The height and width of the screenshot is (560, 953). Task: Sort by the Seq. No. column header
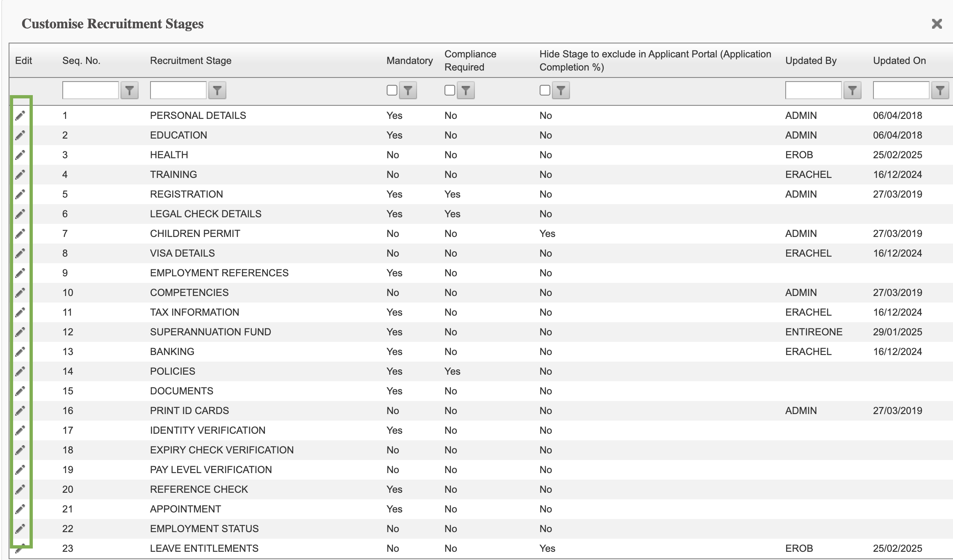[81, 61]
